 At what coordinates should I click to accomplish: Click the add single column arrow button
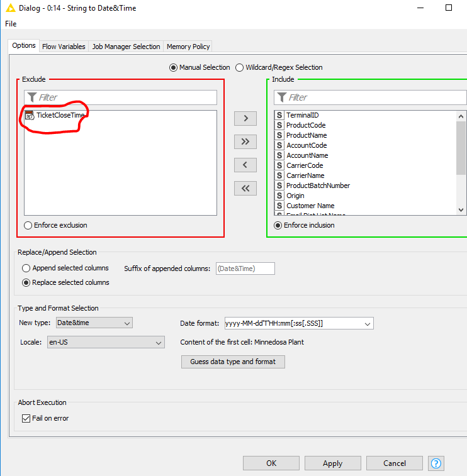pos(245,118)
